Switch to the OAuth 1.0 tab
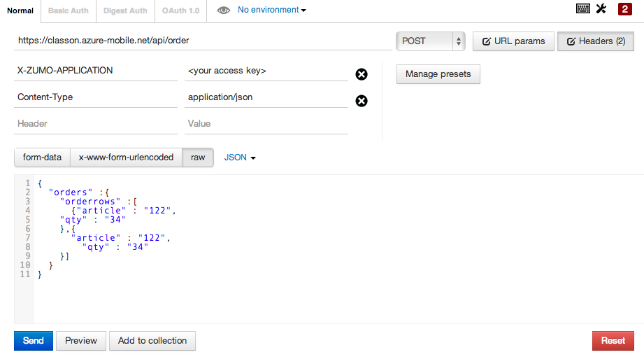The height and width of the screenshot is (364, 644). click(x=180, y=10)
